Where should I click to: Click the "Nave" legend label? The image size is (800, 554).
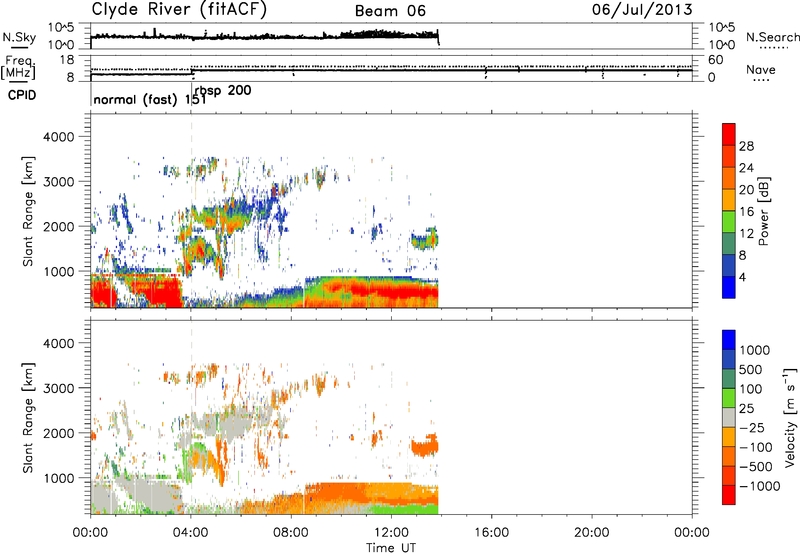tap(760, 69)
